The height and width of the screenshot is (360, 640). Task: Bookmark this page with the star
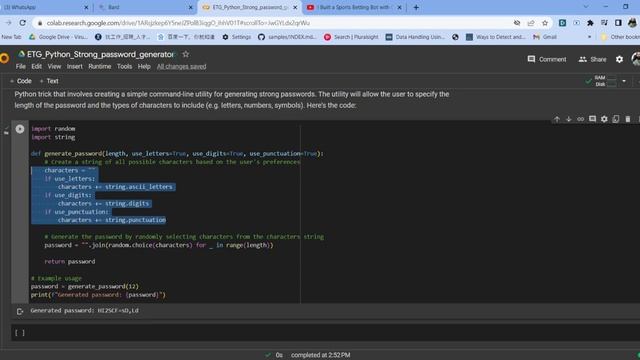545,23
